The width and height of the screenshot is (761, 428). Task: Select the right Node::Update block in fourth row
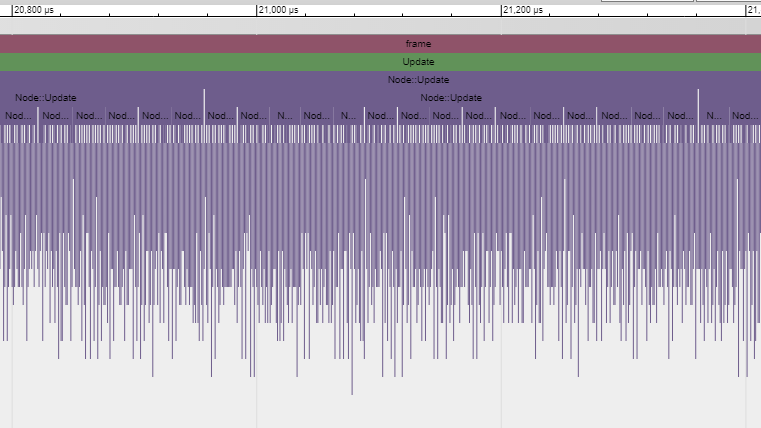(451, 98)
